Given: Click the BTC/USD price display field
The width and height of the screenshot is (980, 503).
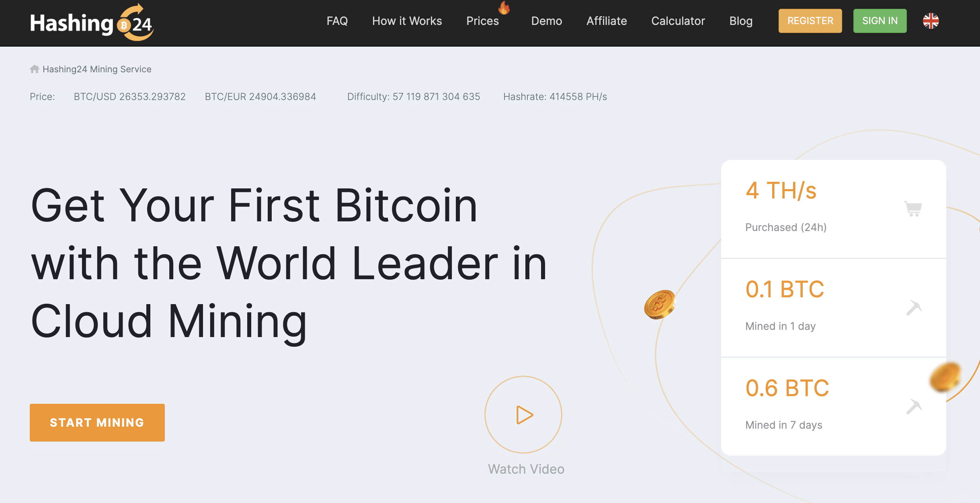Looking at the screenshot, I should point(129,96).
